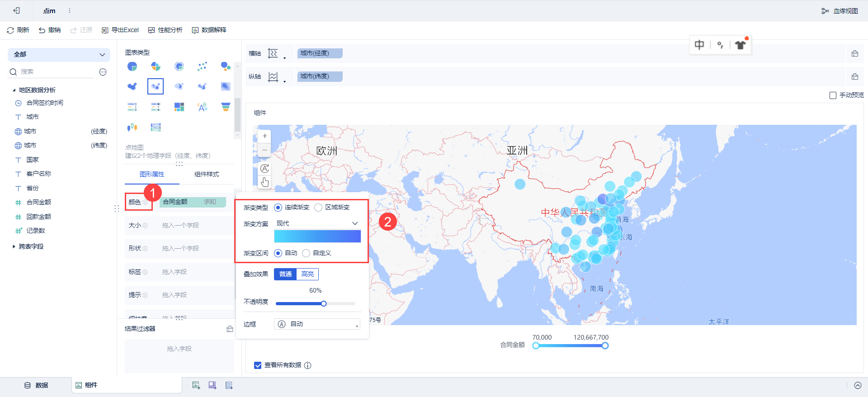This screenshot has height=397, width=868.
Task: Select the 区域渐变 radio button
Action: (319, 208)
